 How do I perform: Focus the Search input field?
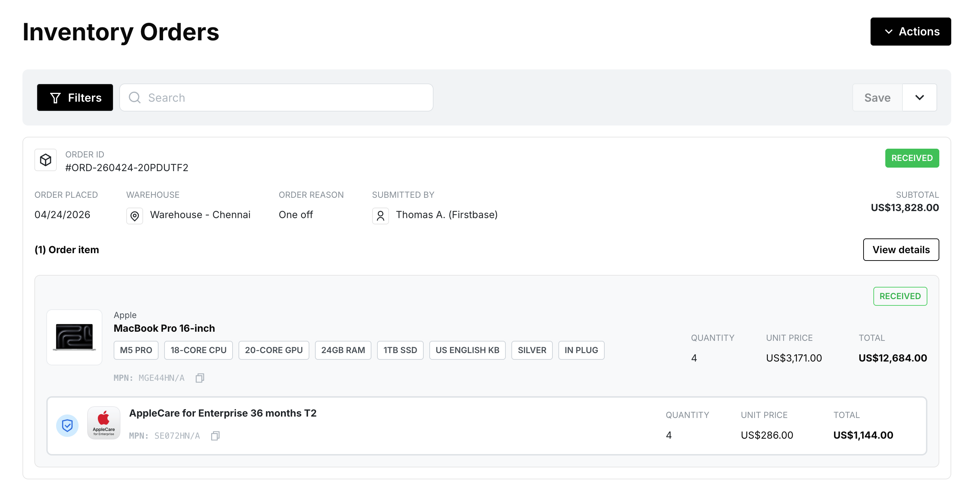coord(276,98)
